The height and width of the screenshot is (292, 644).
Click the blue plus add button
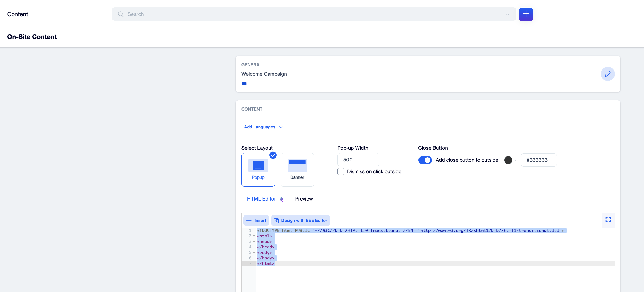click(x=526, y=14)
